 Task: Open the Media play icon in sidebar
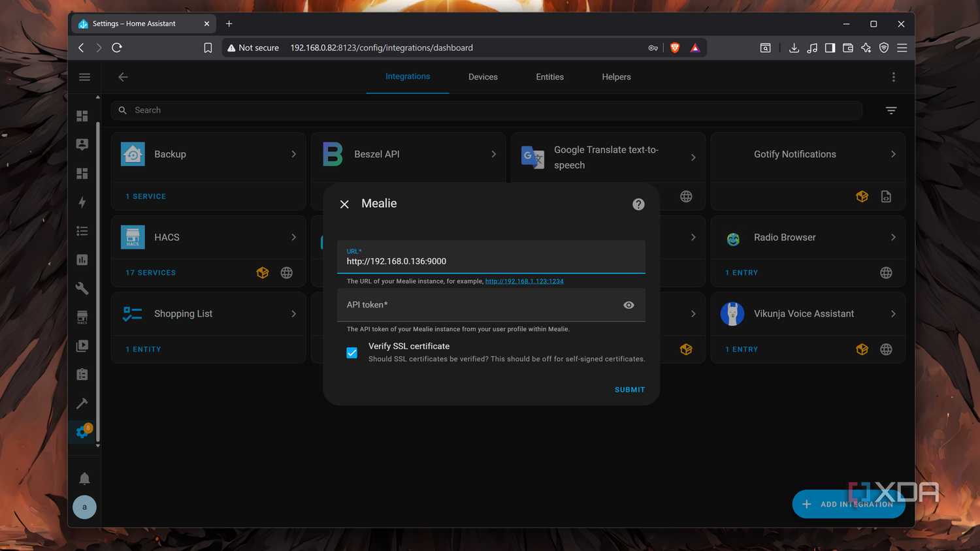[82, 346]
